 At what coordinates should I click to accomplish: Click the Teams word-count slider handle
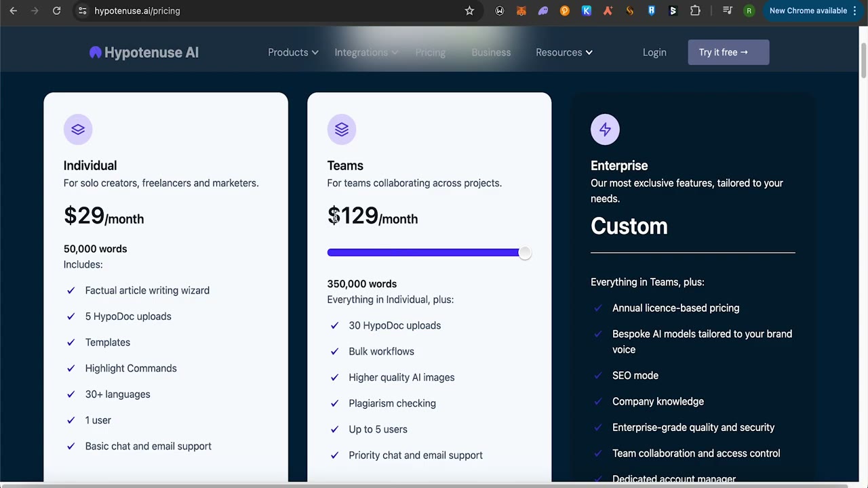click(524, 253)
